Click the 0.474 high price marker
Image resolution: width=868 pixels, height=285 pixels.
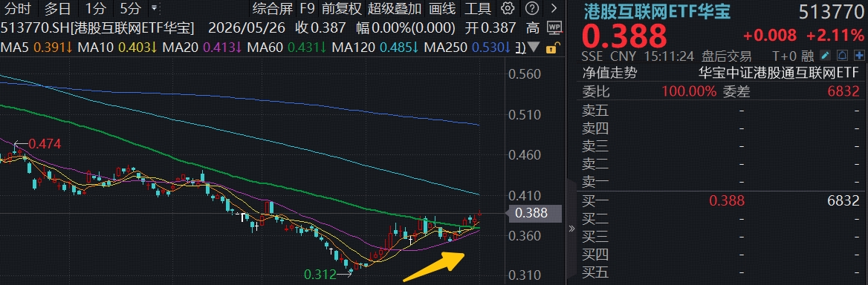click(45, 144)
